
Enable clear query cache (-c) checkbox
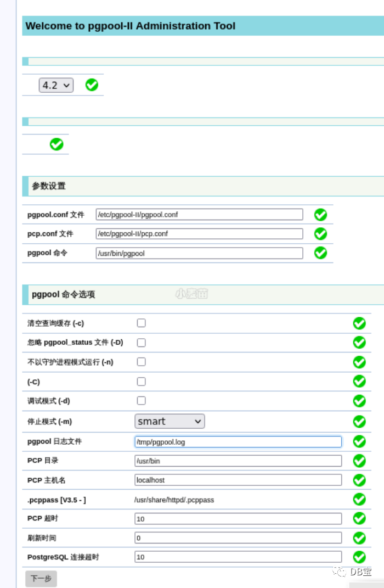tap(141, 323)
